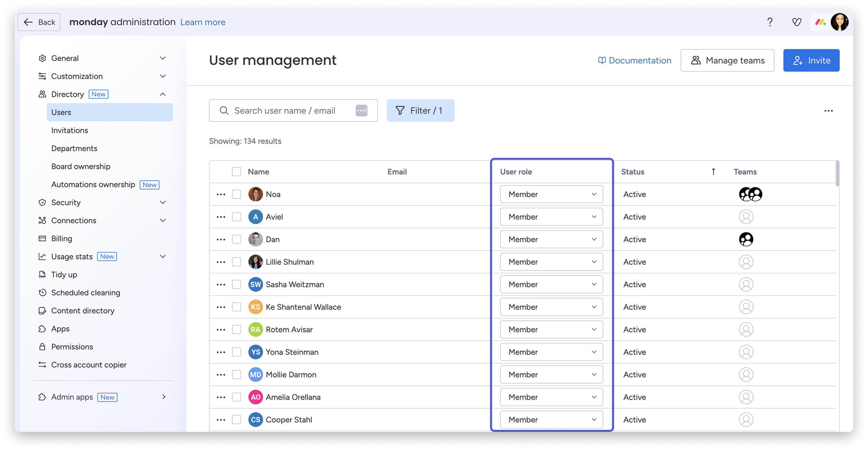
Task: Open Invitations in the sidebar
Action: pyautogui.click(x=69, y=130)
